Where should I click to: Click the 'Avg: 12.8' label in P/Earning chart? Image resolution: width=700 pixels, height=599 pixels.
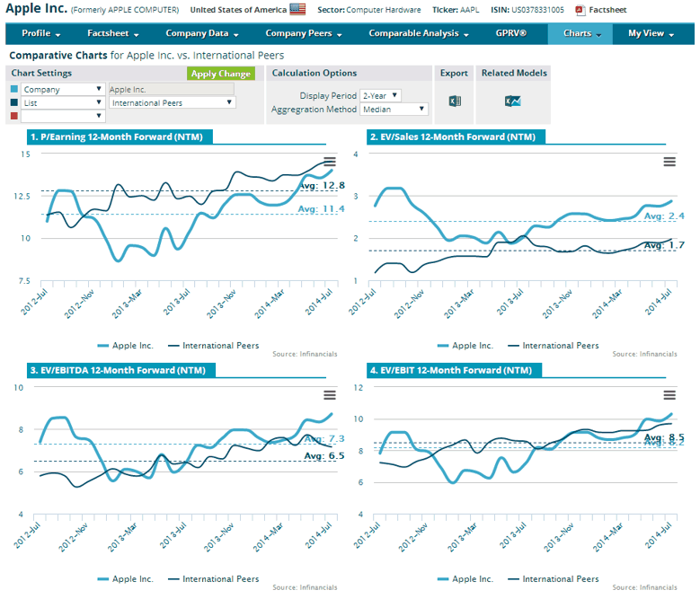323,186
